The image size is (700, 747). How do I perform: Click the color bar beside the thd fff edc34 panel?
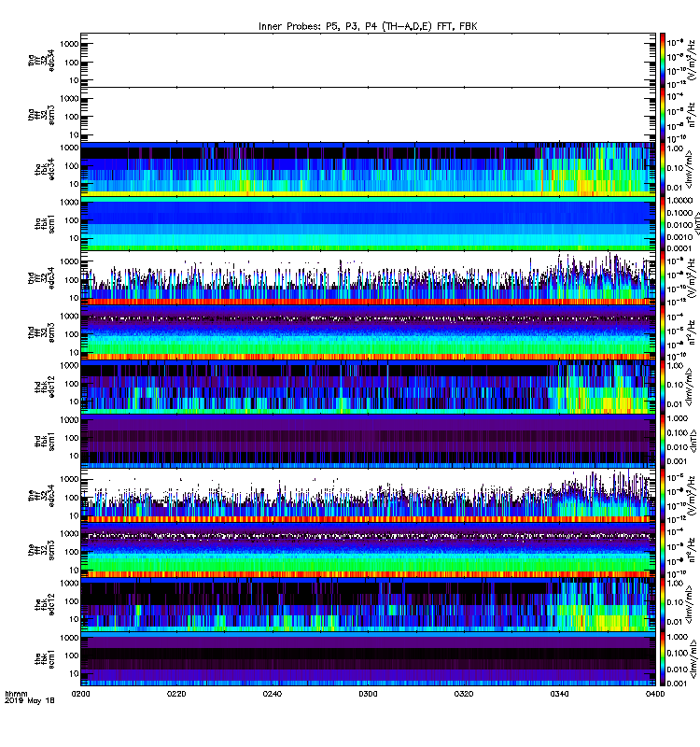[x=663, y=278]
